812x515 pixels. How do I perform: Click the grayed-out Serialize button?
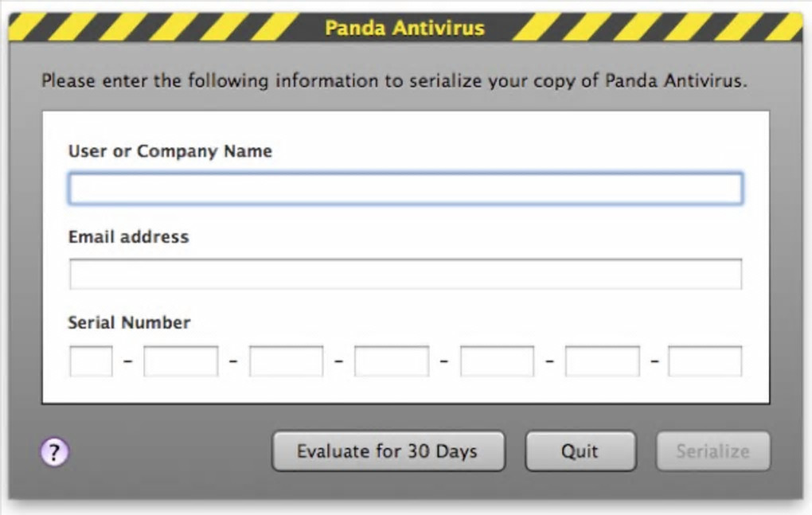pyautogui.click(x=712, y=451)
